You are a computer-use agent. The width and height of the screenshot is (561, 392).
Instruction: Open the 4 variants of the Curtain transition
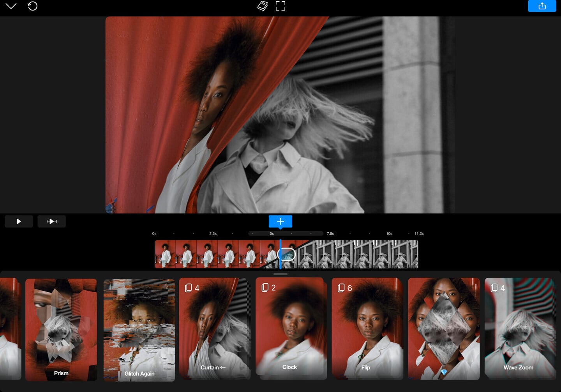(x=192, y=288)
